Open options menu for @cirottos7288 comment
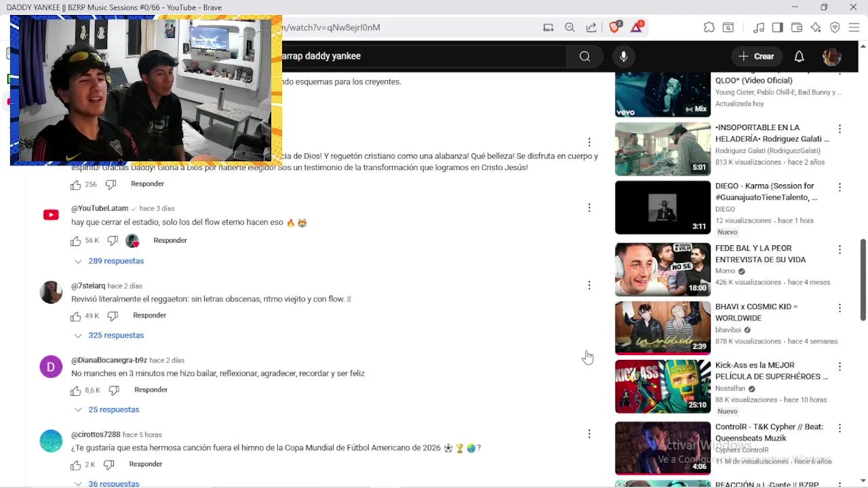This screenshot has width=868, height=488. 589,434
